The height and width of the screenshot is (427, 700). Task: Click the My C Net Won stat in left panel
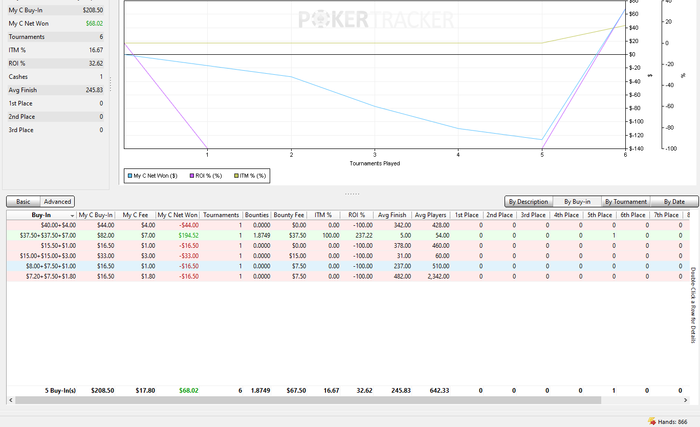tap(56, 23)
